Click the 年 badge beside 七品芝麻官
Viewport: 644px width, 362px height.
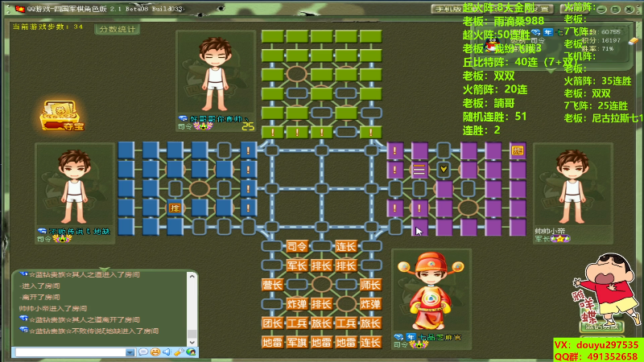pyautogui.click(x=411, y=337)
